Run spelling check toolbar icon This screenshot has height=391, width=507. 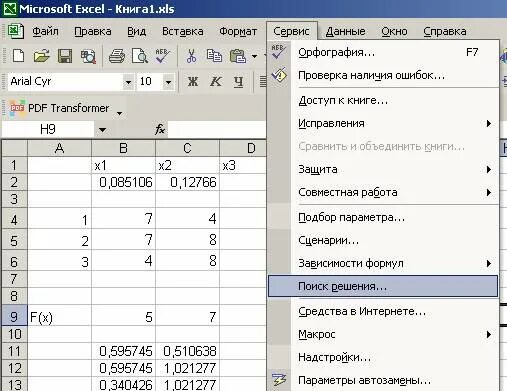(x=162, y=56)
